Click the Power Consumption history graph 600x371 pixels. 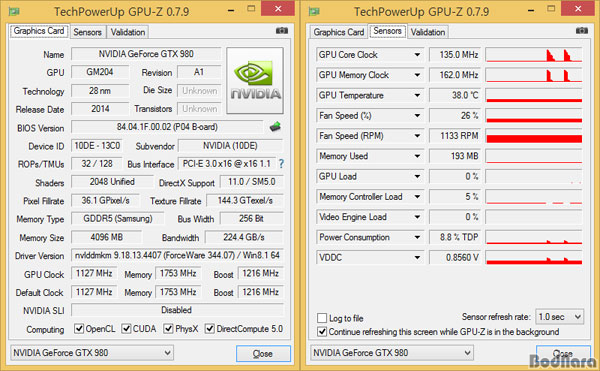[x=534, y=237]
